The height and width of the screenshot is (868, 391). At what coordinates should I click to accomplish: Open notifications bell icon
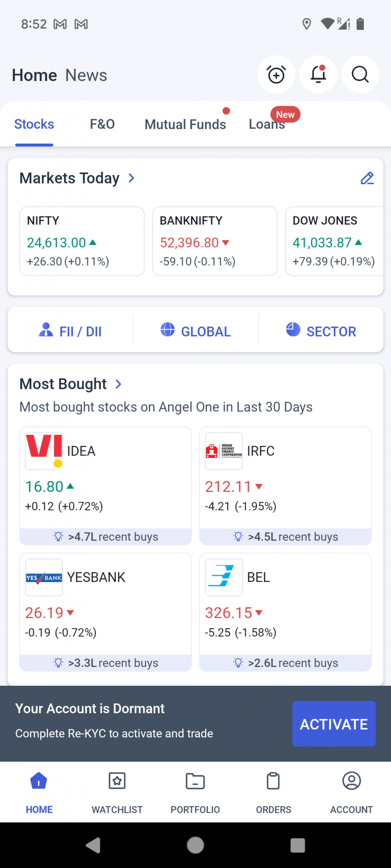[318, 75]
